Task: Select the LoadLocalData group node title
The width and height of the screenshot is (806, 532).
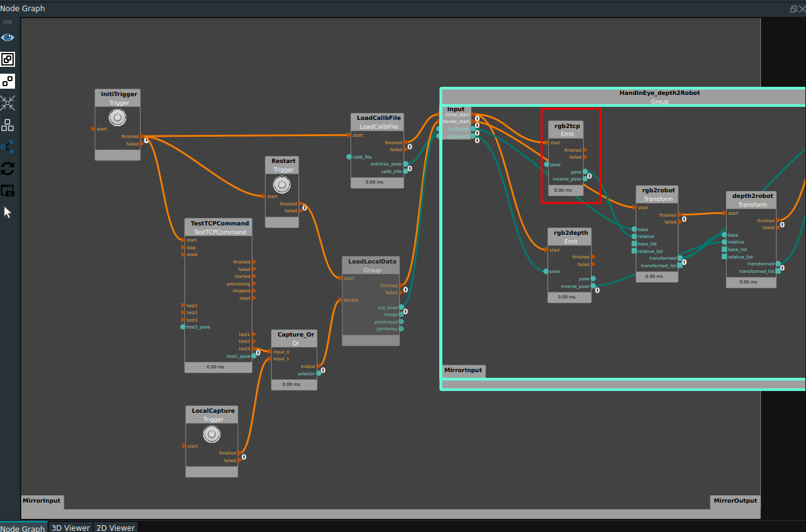Action: (x=371, y=261)
